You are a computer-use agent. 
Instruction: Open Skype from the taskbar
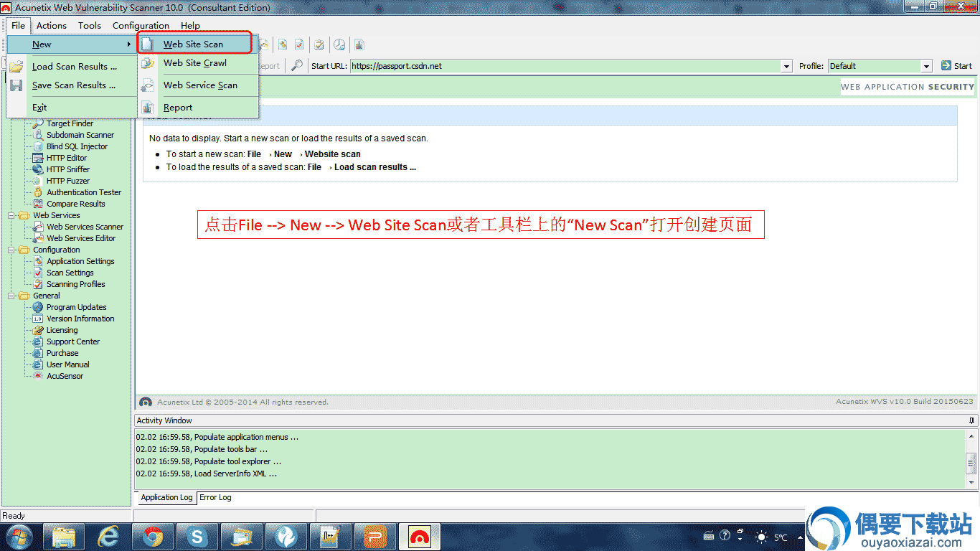[197, 536]
